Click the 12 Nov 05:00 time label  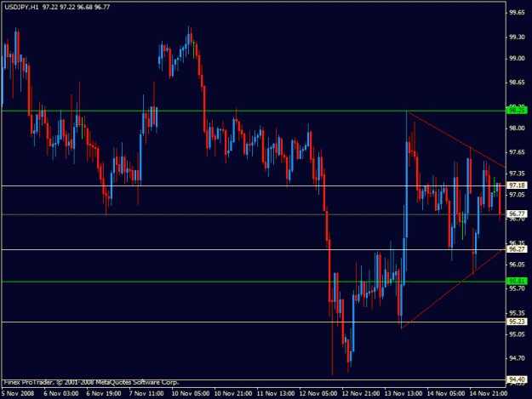click(318, 394)
